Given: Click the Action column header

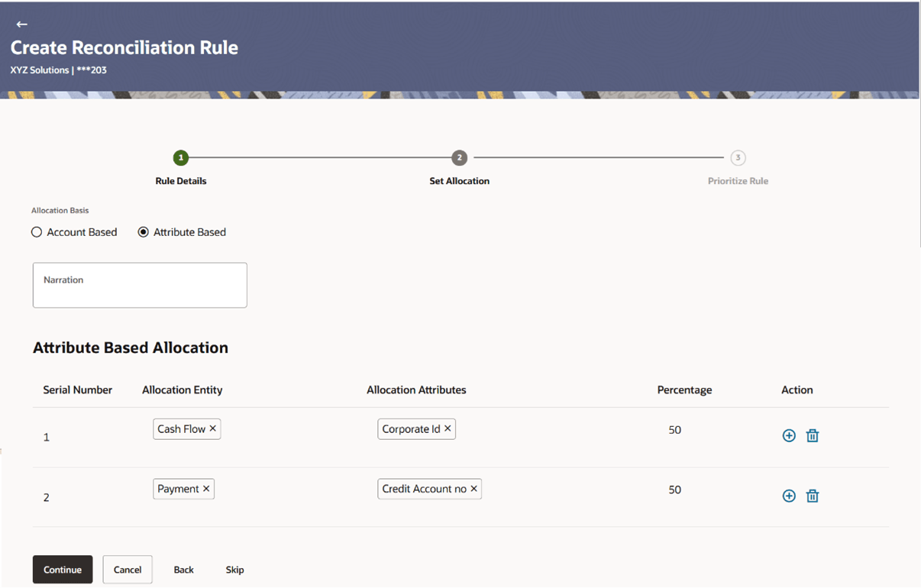Looking at the screenshot, I should [x=797, y=389].
